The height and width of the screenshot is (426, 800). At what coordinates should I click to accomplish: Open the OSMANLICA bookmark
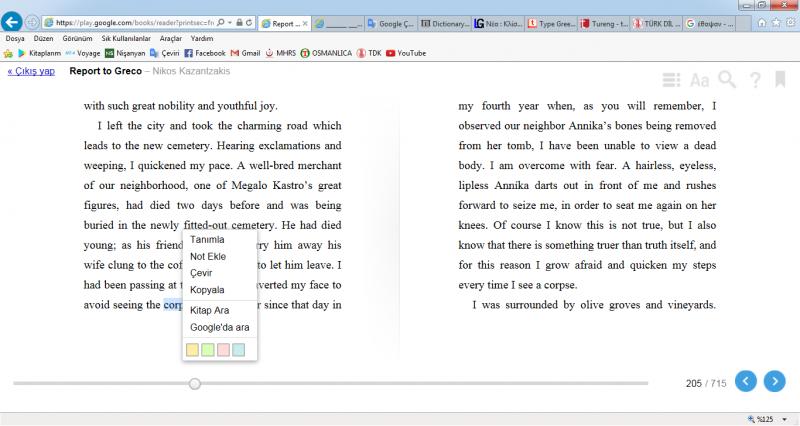point(326,53)
